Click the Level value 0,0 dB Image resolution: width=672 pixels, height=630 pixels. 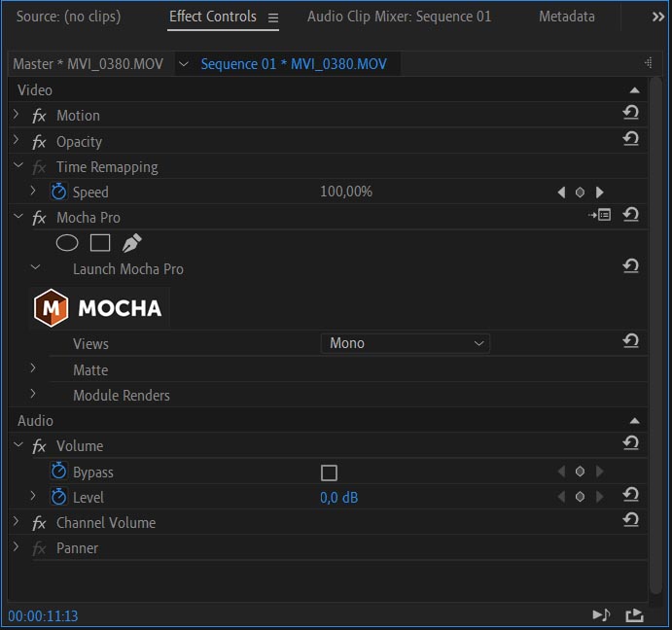[339, 498]
